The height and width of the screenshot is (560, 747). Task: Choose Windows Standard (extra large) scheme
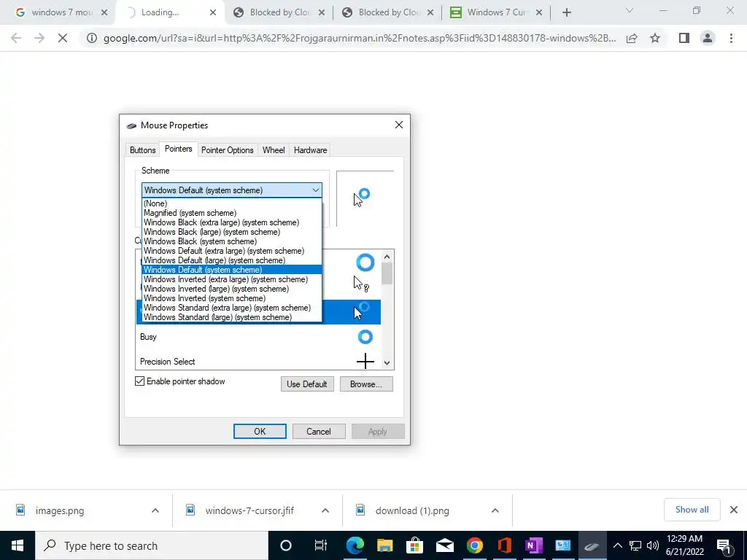click(x=231, y=308)
